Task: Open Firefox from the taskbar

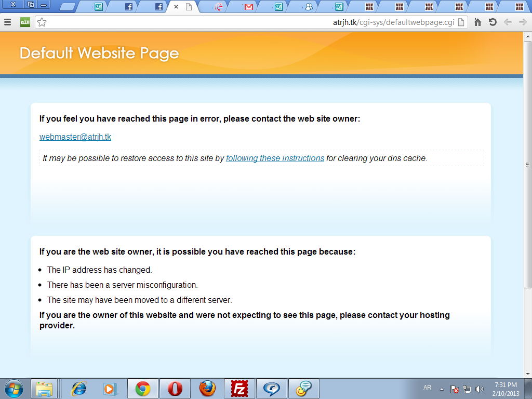Action: pos(207,389)
